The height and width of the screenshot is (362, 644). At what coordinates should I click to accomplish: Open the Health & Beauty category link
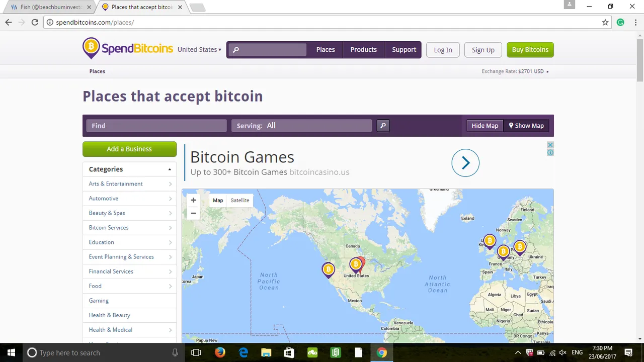109,315
